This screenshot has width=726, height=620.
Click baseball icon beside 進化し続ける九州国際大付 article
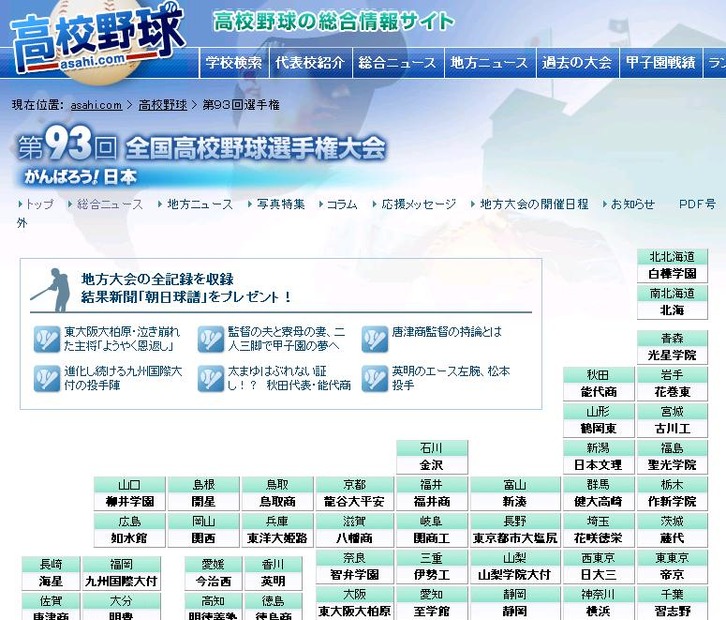[46, 379]
